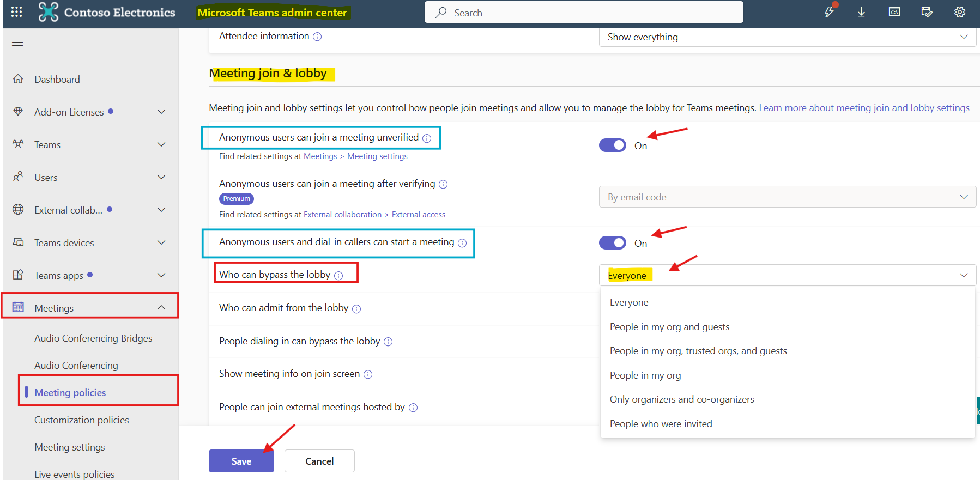Image resolution: width=980 pixels, height=480 pixels.
Task: Go to Dashboard in sidebar
Action: click(x=57, y=80)
